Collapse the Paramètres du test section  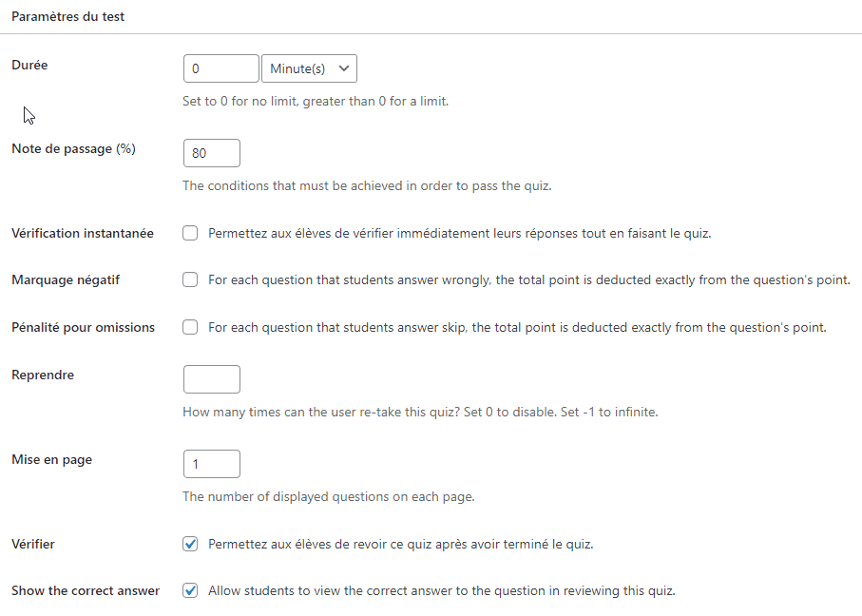pos(67,16)
